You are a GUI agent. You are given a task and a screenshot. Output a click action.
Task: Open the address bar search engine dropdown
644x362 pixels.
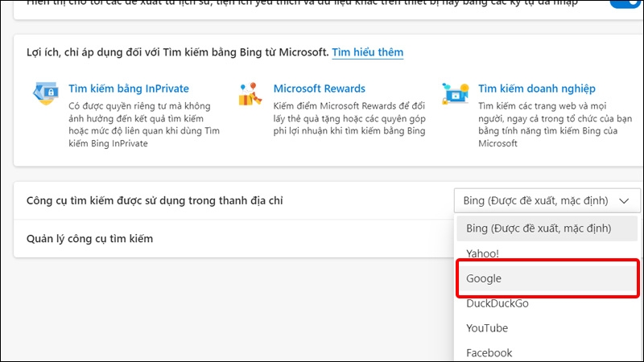(547, 200)
